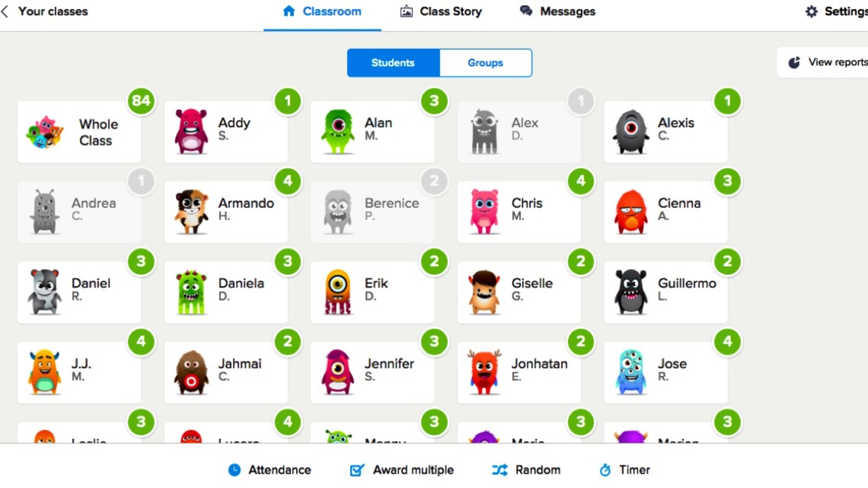Click the 84 points badge on Whole Class
Screen dimensions: 868x488
[x=141, y=101]
